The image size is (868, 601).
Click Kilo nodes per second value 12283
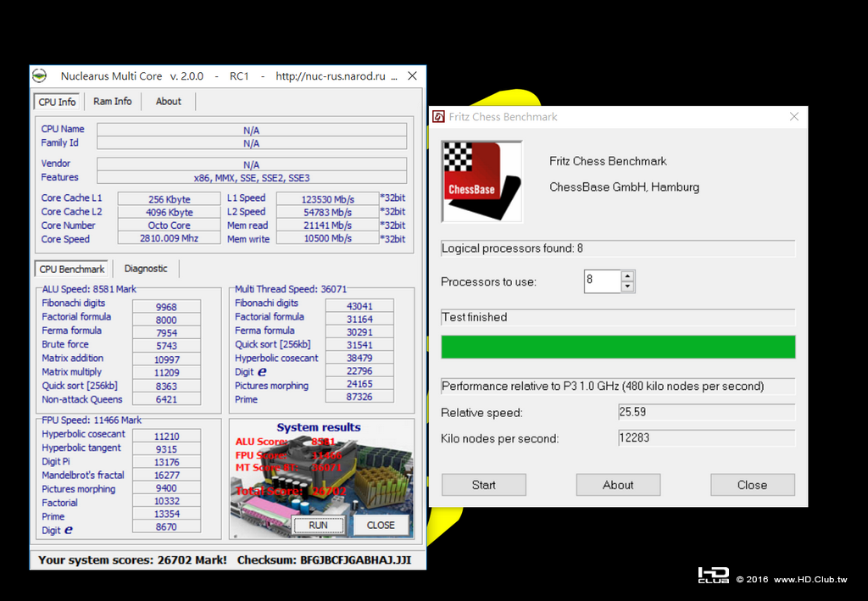tap(707, 438)
